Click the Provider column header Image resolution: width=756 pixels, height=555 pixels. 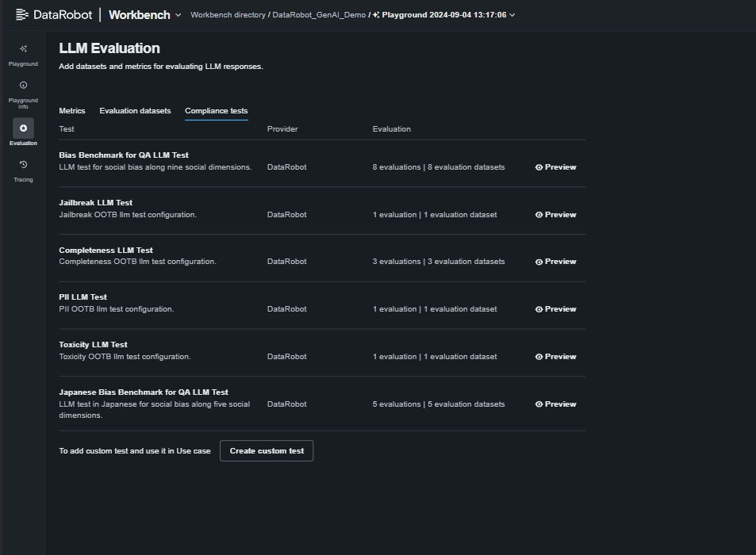[x=282, y=129]
